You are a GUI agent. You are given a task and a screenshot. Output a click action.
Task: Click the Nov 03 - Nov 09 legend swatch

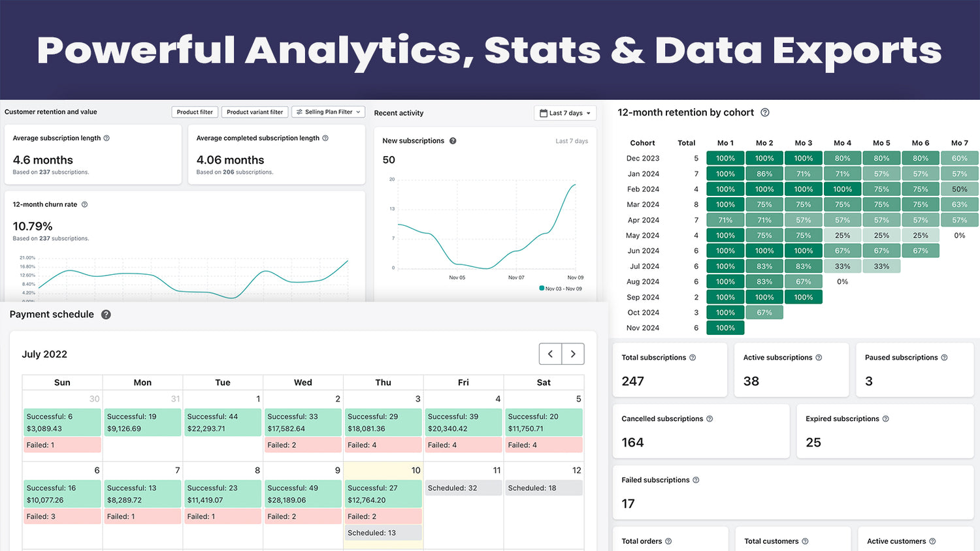tap(542, 288)
